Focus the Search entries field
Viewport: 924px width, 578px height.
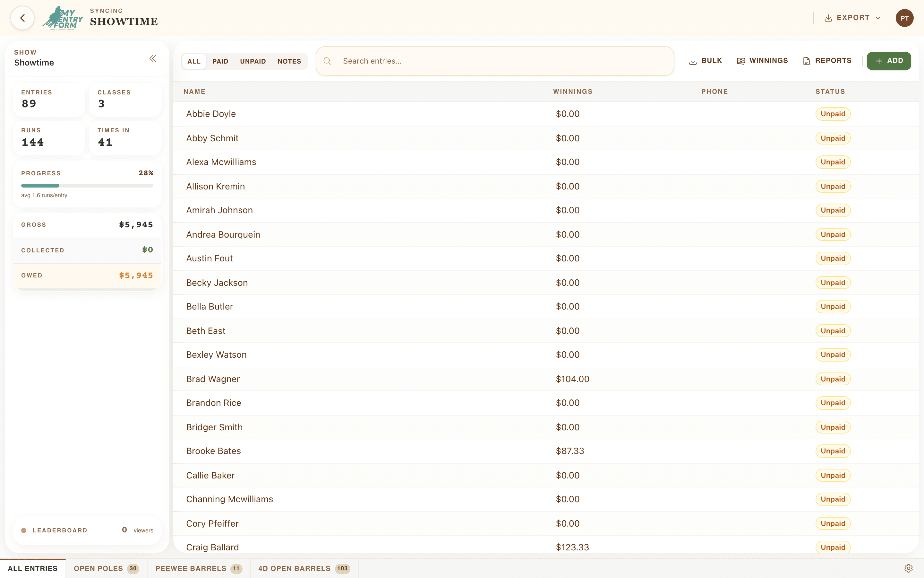point(495,61)
